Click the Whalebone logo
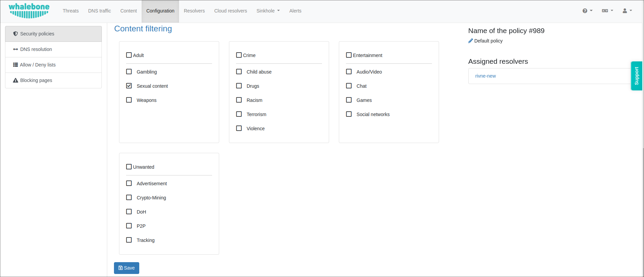The height and width of the screenshot is (277, 644). 29,11
